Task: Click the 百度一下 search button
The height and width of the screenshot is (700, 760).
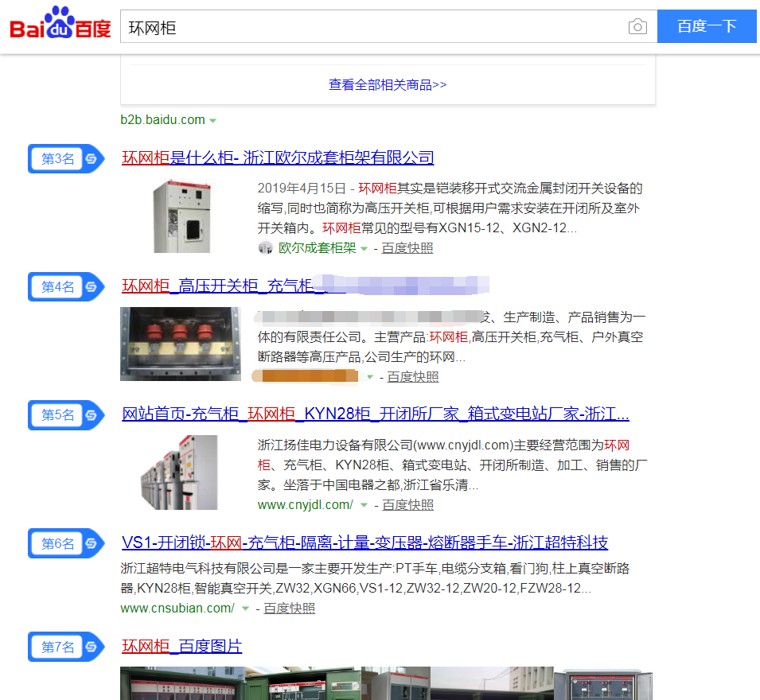Action: (707, 26)
